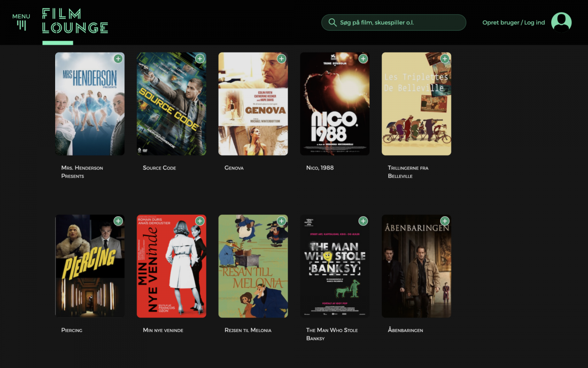Add Trillingerne fra Belleville with plus icon
The width and height of the screenshot is (588, 368).
click(445, 59)
